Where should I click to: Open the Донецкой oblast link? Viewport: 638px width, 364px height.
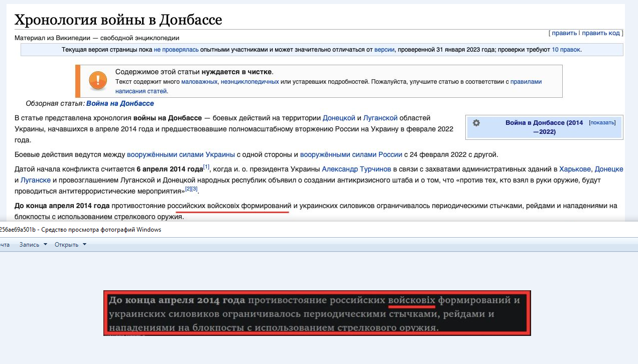[339, 118]
